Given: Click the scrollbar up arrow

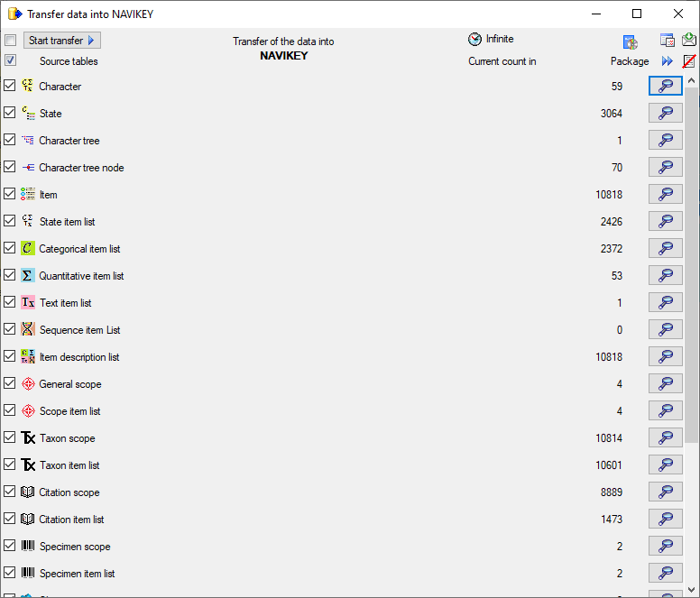Looking at the screenshot, I should point(691,81).
